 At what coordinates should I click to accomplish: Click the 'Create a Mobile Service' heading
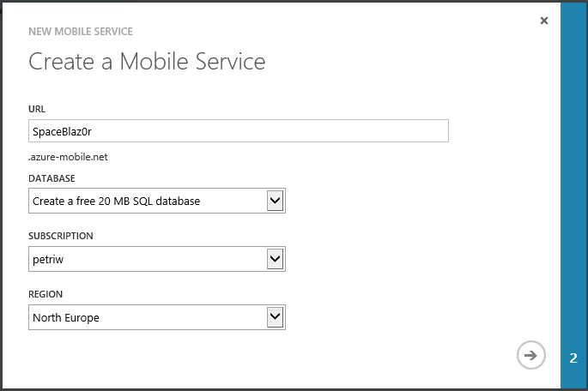click(x=147, y=62)
